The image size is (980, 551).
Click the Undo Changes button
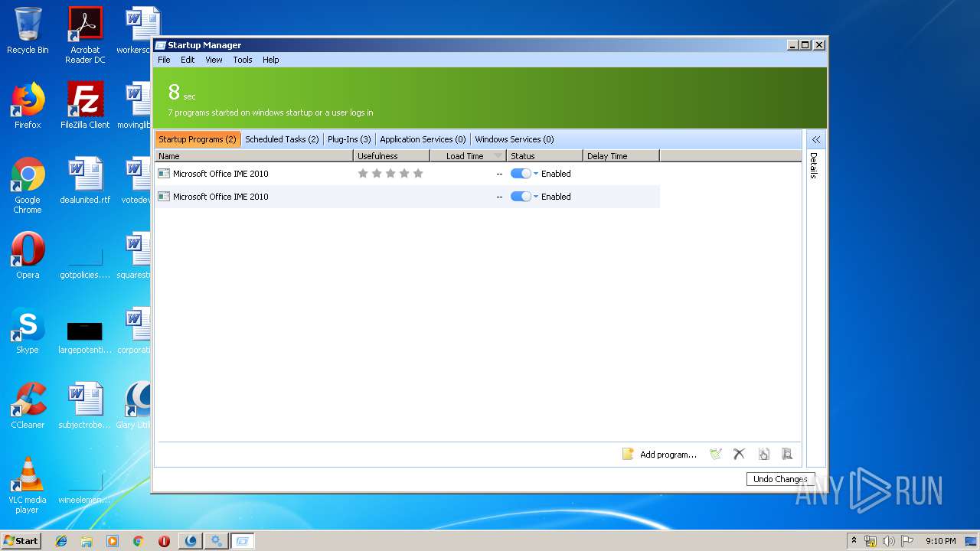780,479
